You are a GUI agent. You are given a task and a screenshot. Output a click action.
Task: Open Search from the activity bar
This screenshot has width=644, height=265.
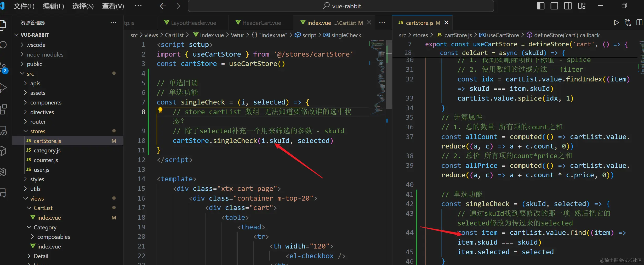coord(3,45)
